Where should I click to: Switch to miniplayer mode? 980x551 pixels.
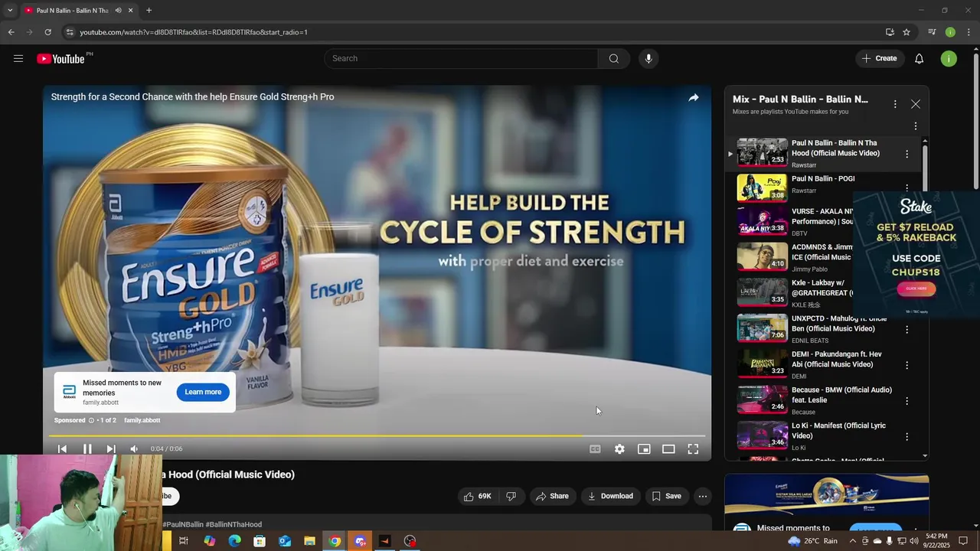pyautogui.click(x=644, y=449)
